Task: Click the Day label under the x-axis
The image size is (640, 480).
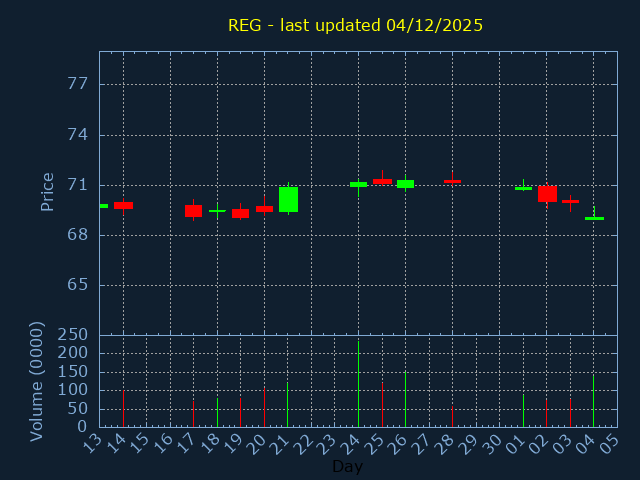Action: click(x=347, y=466)
